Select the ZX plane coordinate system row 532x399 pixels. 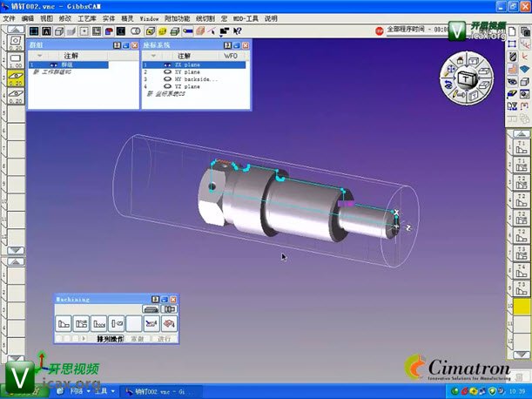click(194, 64)
